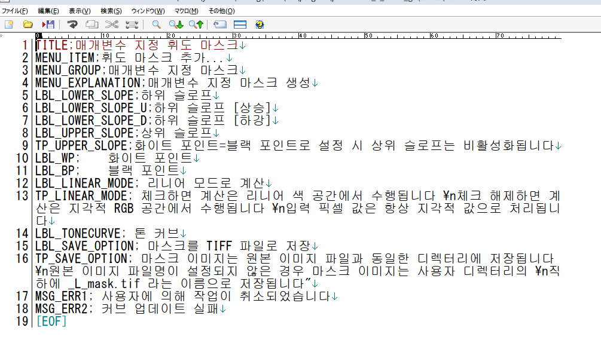Viewport: 601px width, 364px height.
Task: Open help with question mark icon
Action: [x=260, y=25]
